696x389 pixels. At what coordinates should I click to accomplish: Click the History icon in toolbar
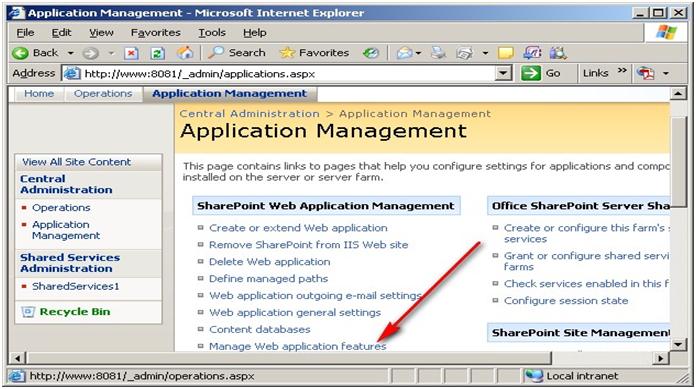pyautogui.click(x=371, y=53)
